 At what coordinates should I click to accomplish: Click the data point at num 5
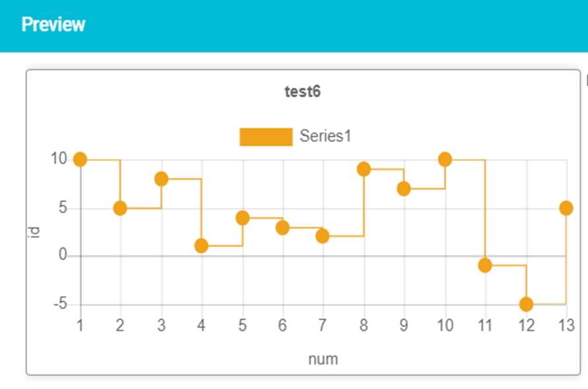tap(243, 218)
